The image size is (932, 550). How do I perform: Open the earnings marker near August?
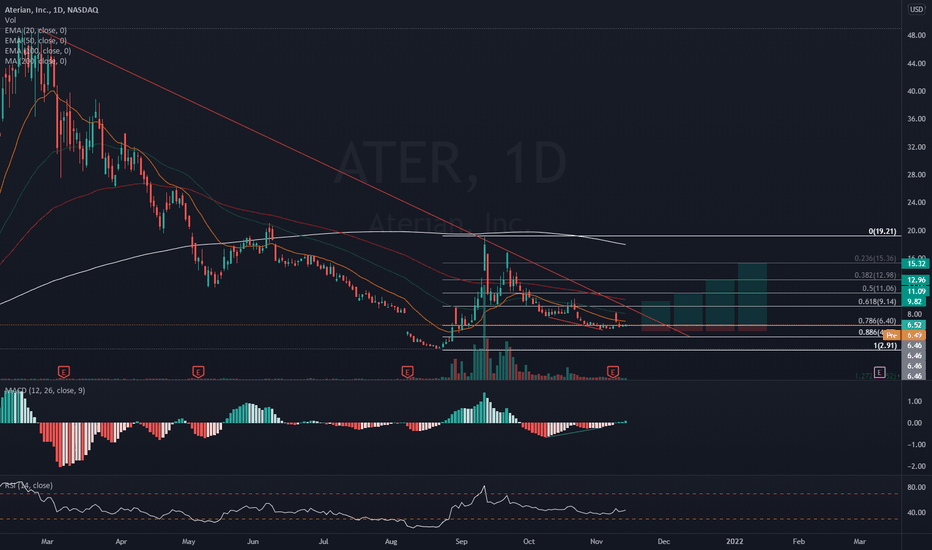pyautogui.click(x=407, y=372)
